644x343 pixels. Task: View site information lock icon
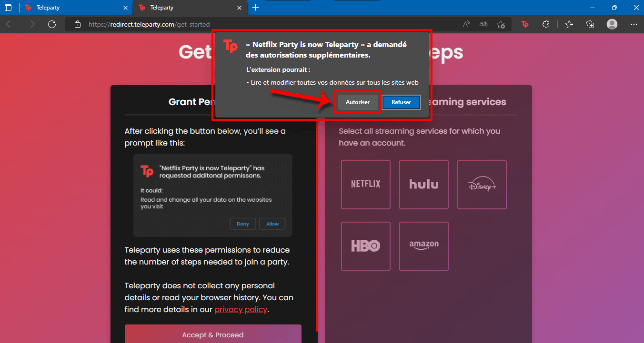[78, 24]
